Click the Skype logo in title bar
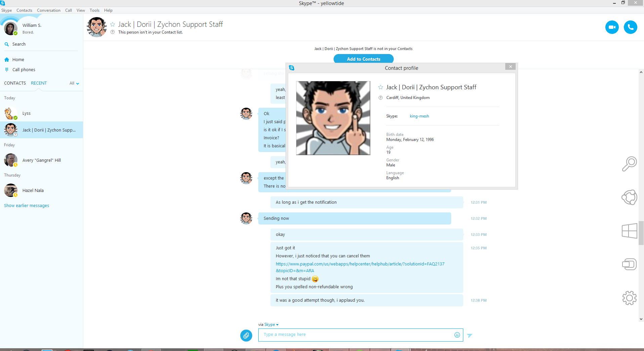 [3, 3]
